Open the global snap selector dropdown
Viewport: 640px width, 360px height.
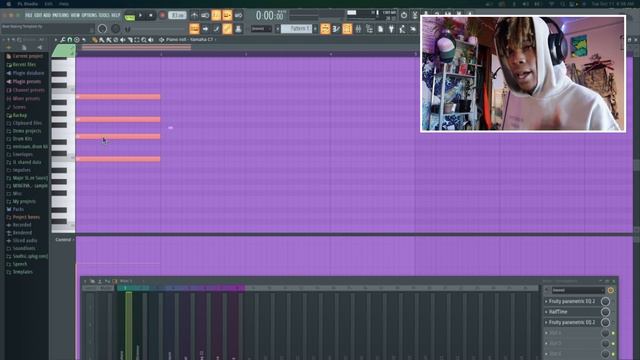click(x=262, y=29)
